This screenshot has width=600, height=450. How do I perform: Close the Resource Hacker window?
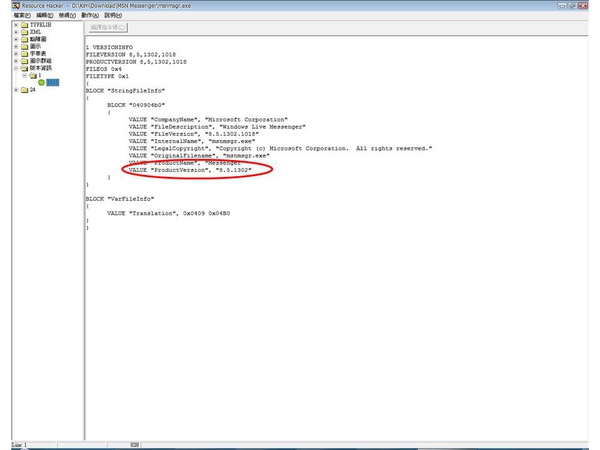[x=583, y=6]
